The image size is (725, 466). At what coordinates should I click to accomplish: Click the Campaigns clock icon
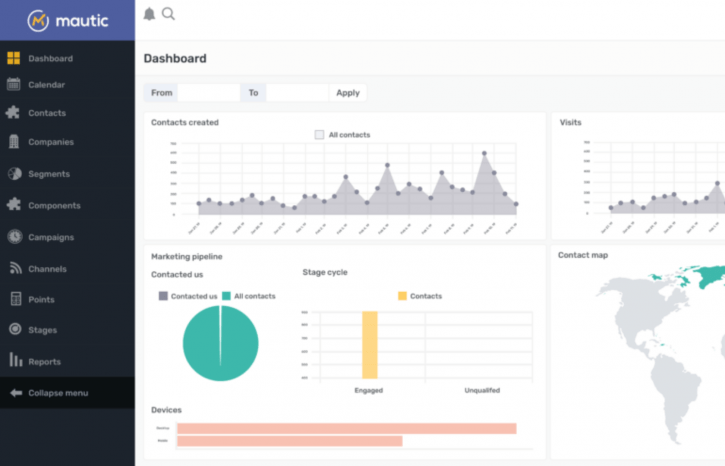click(x=14, y=237)
